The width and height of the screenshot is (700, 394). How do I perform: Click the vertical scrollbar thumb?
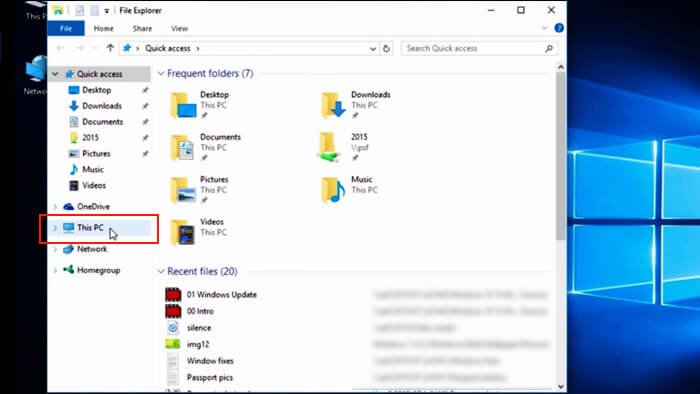(561, 156)
